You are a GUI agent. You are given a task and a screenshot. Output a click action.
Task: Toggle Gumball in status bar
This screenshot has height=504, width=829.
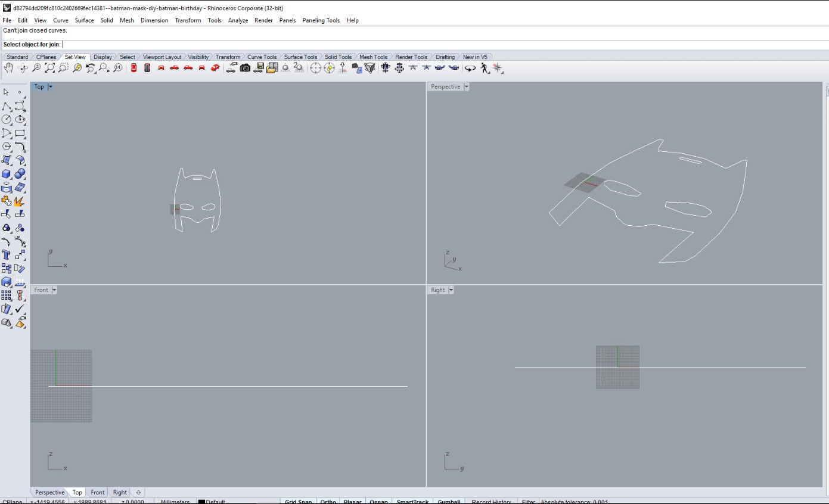click(449, 501)
